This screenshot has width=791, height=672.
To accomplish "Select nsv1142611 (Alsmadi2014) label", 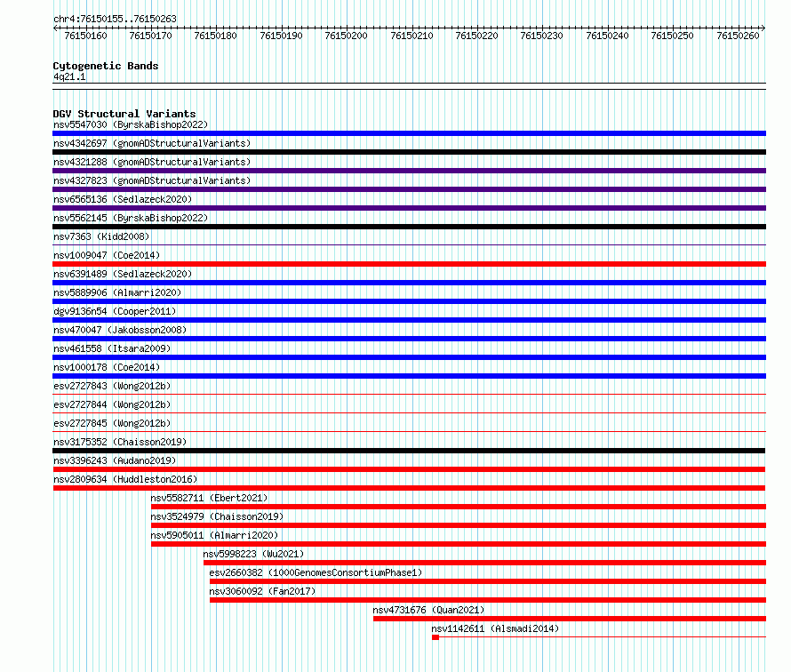I will point(495,628).
